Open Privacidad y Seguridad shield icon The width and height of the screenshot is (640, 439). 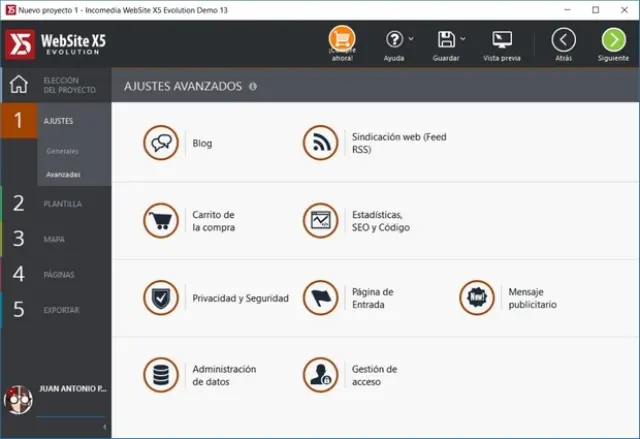click(x=161, y=298)
